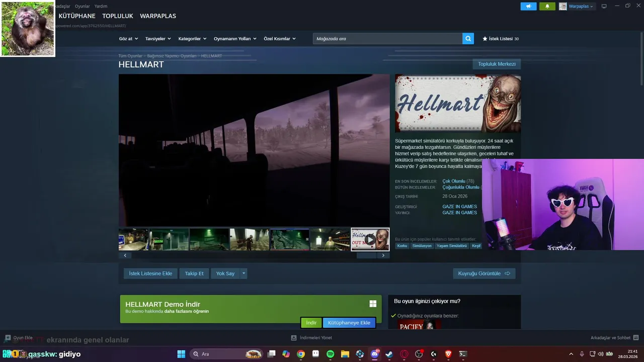Play the Hellmart trailer thumbnail
Viewport: 644px width, 362px height.
(x=370, y=239)
